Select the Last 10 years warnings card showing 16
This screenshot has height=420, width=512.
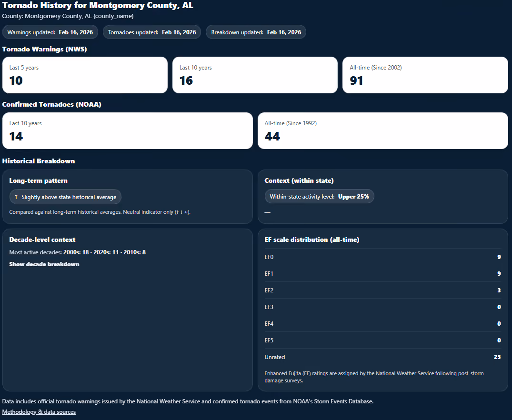click(x=255, y=75)
